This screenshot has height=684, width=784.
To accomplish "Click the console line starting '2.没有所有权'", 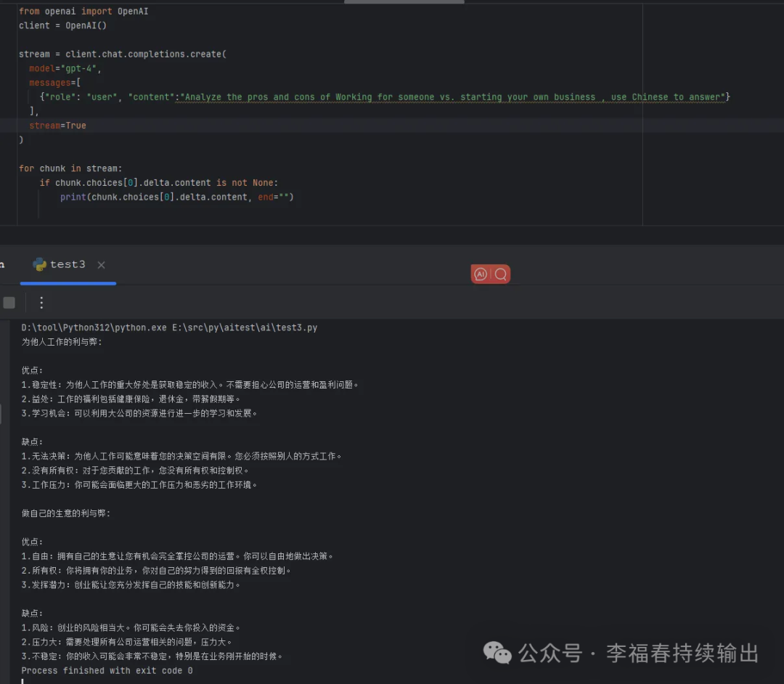I will (135, 471).
